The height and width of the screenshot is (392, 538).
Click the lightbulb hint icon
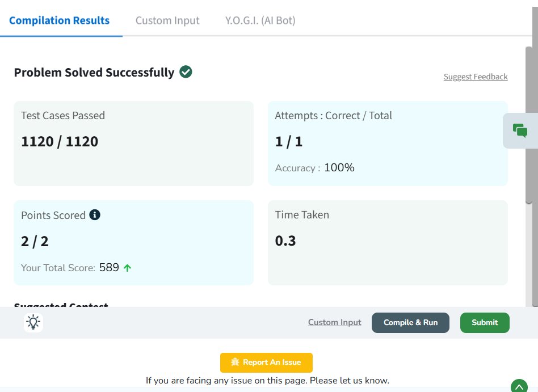click(33, 322)
